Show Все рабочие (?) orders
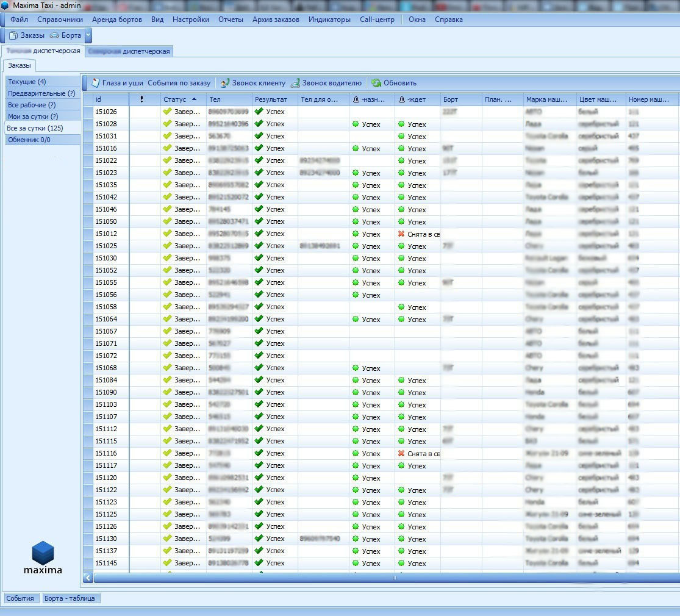The height and width of the screenshot is (616, 680). point(43,105)
